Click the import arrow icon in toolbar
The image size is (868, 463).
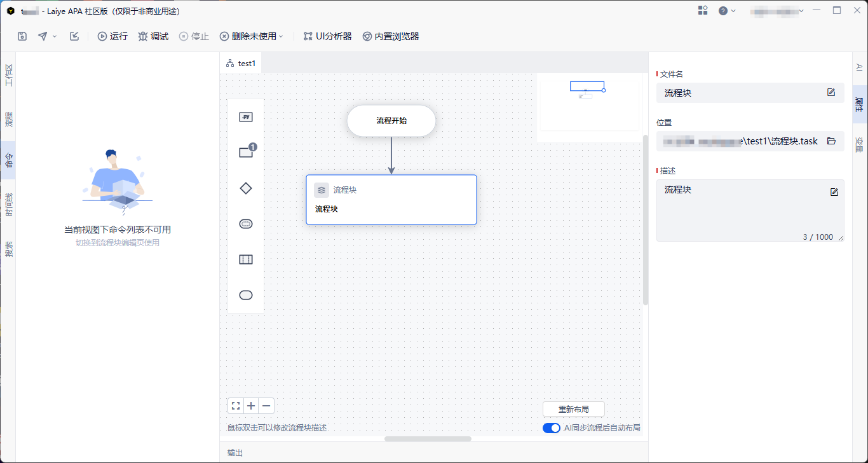pyautogui.click(x=74, y=36)
